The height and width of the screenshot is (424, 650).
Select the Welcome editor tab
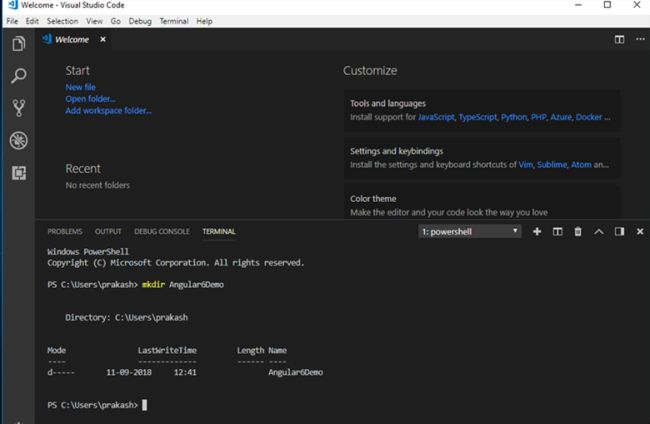click(72, 39)
